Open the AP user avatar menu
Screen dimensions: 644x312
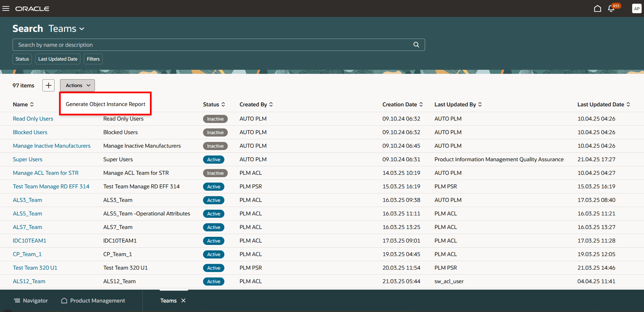(637, 8)
